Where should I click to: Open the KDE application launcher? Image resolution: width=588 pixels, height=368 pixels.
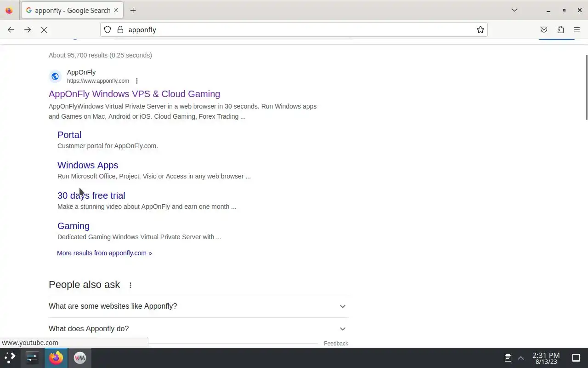pyautogui.click(x=10, y=358)
